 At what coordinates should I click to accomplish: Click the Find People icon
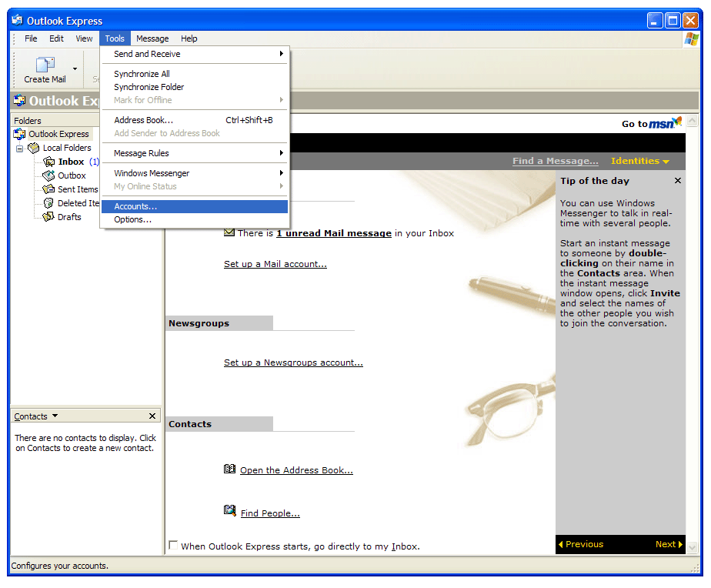click(230, 511)
